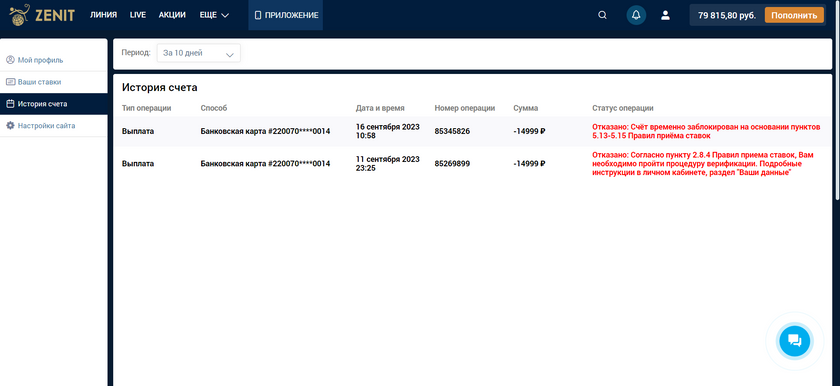Open the live chat support bubble
Viewport: 840px width, 386px height.
[x=795, y=340]
